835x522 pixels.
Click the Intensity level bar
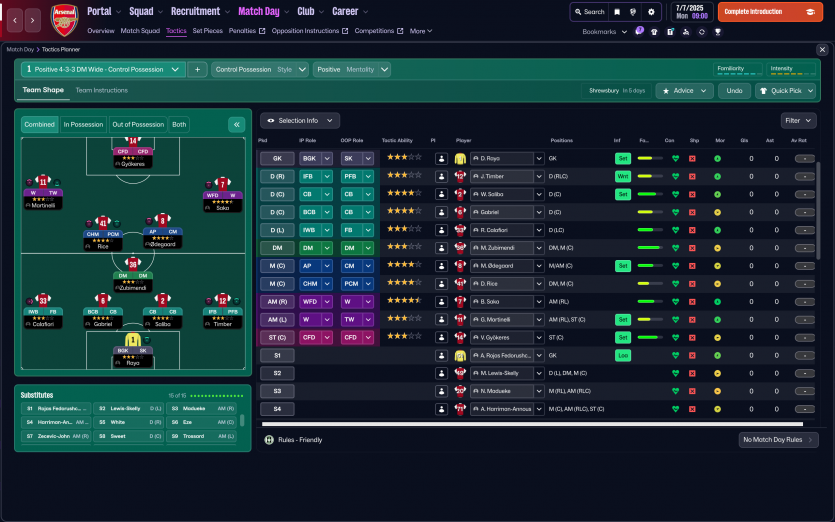pos(794,75)
